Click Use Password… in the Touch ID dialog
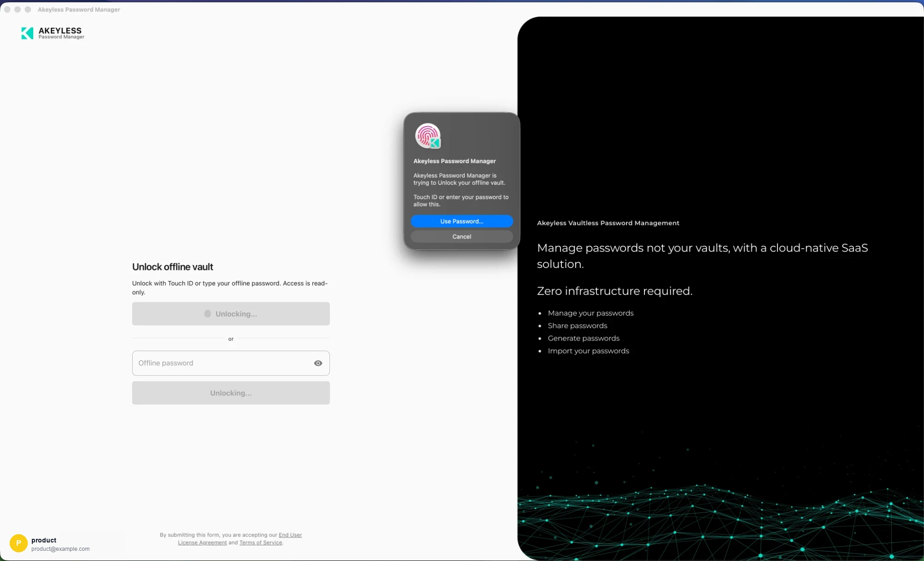924x561 pixels. pos(462,221)
